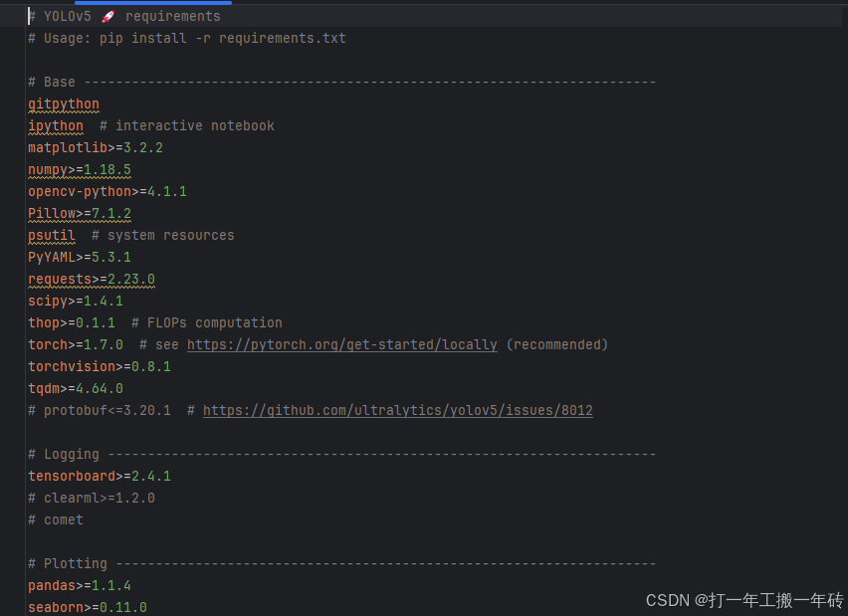The width and height of the screenshot is (848, 616).
Task: Open the github yolov5 issues 8012 link
Action: 397,410
